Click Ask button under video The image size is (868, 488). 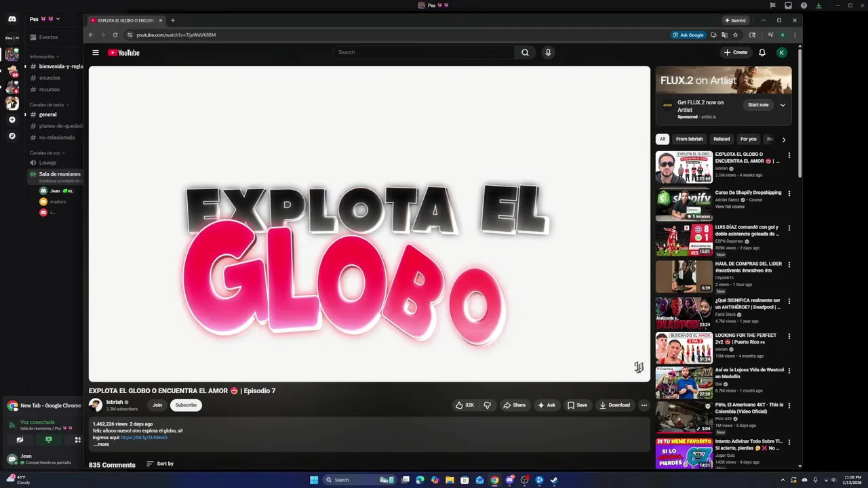547,405
